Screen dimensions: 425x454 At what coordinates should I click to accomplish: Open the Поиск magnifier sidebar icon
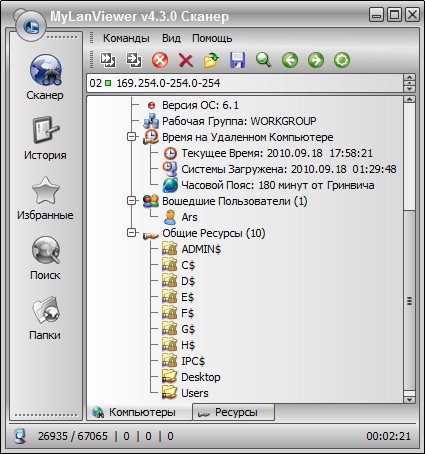46,250
